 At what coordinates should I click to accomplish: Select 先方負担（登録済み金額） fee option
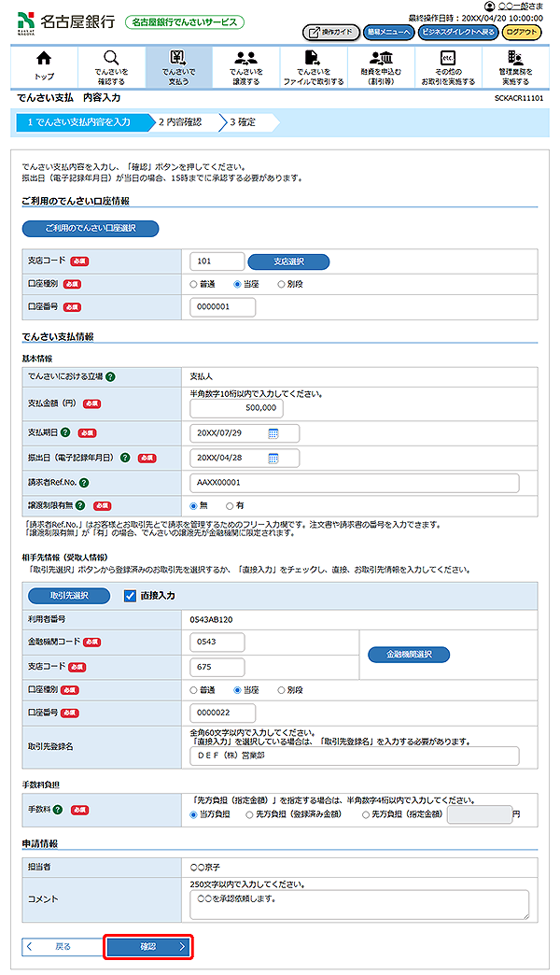point(249,814)
